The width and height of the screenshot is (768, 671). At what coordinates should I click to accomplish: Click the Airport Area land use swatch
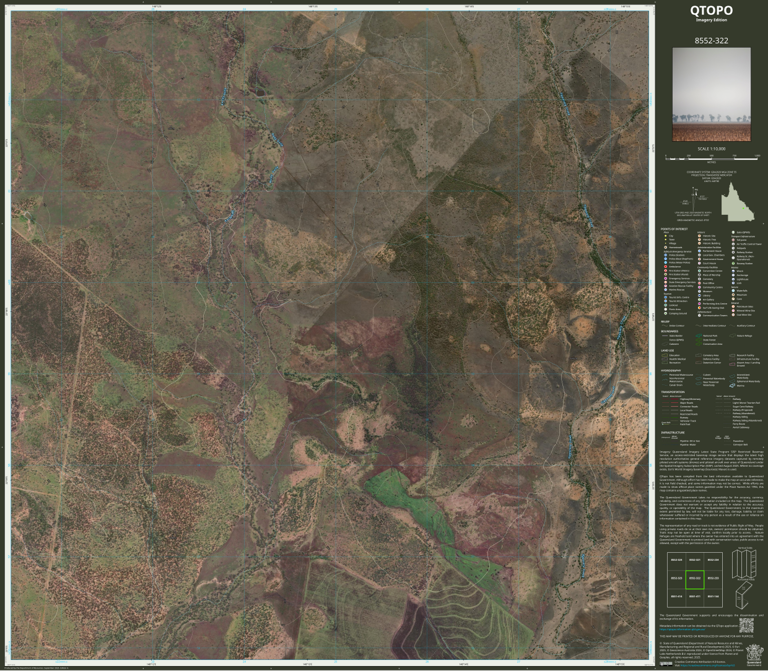(x=732, y=364)
